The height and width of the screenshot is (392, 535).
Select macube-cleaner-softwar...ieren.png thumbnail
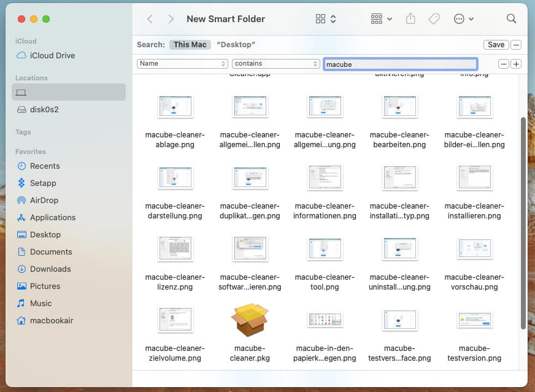coord(250,248)
